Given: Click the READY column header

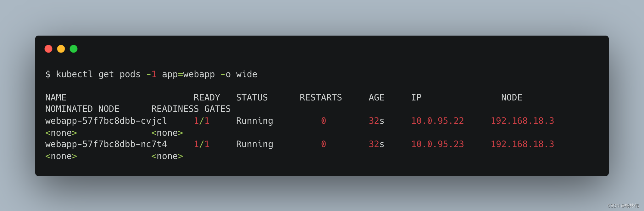Looking at the screenshot, I should click(x=207, y=98).
